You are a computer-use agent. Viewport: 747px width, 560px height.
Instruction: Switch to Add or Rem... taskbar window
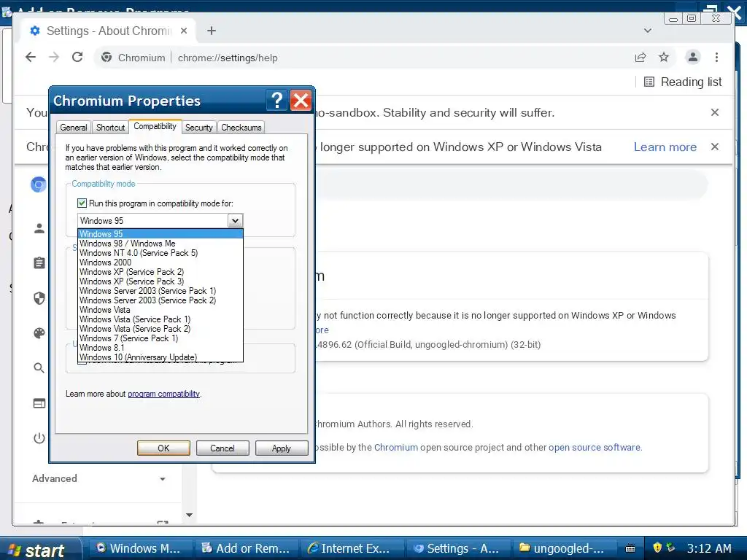(x=246, y=548)
